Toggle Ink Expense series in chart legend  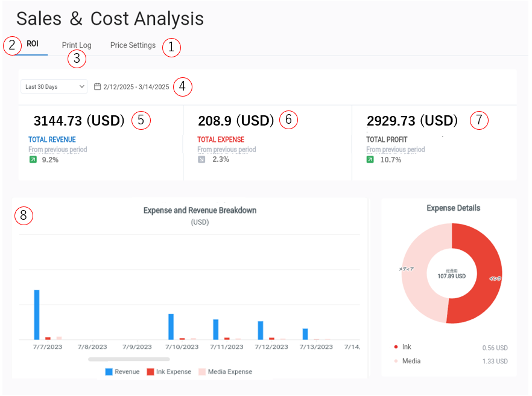click(x=169, y=372)
